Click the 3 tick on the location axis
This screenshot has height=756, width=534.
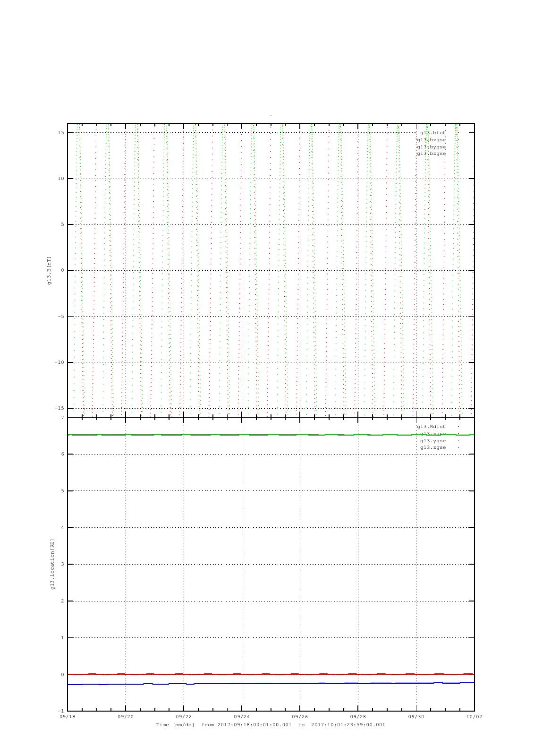pos(62,564)
